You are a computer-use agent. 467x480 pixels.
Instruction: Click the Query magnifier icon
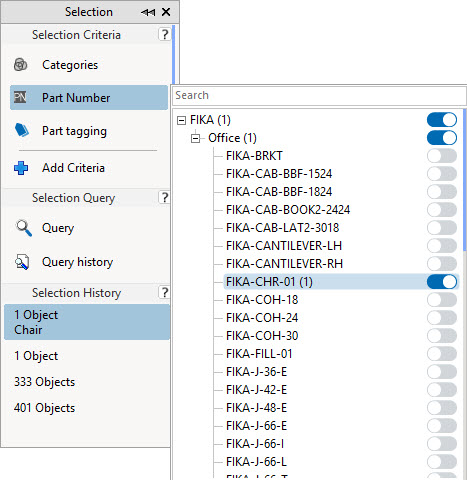click(24, 228)
